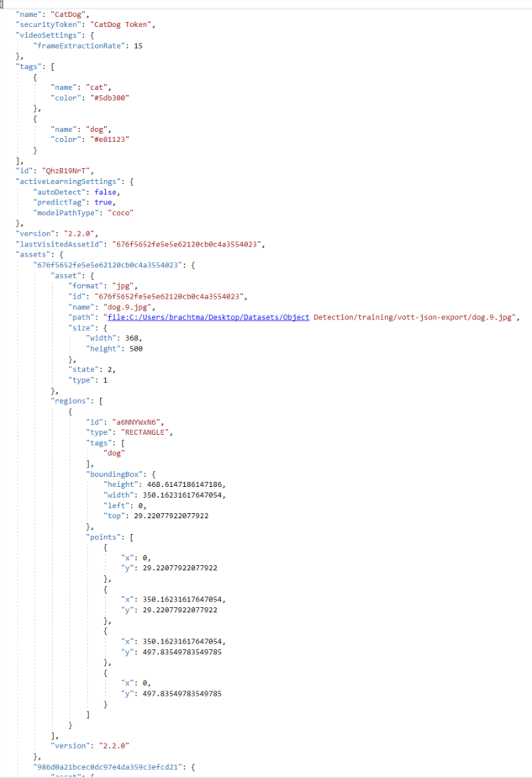Select the project id "QhzB19NrT"

coord(67,171)
